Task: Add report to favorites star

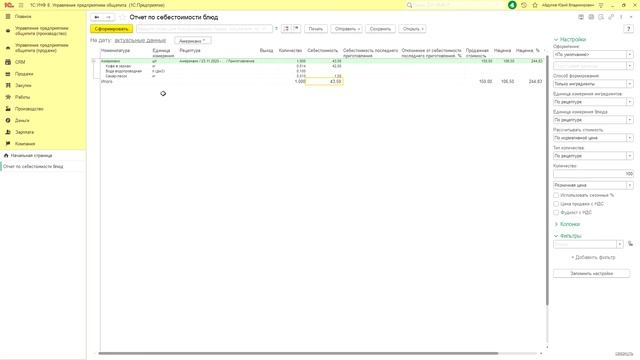Action: point(122,17)
